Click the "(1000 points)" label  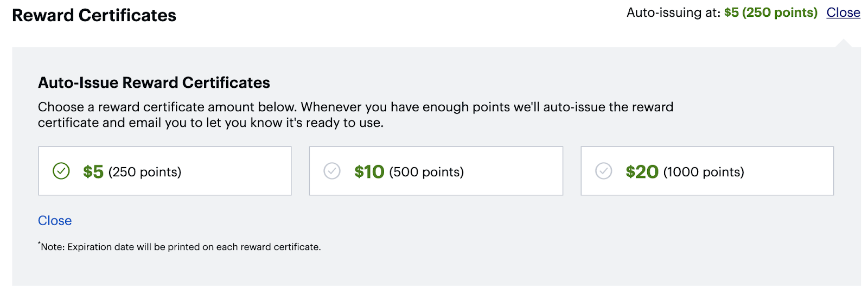[x=704, y=172]
